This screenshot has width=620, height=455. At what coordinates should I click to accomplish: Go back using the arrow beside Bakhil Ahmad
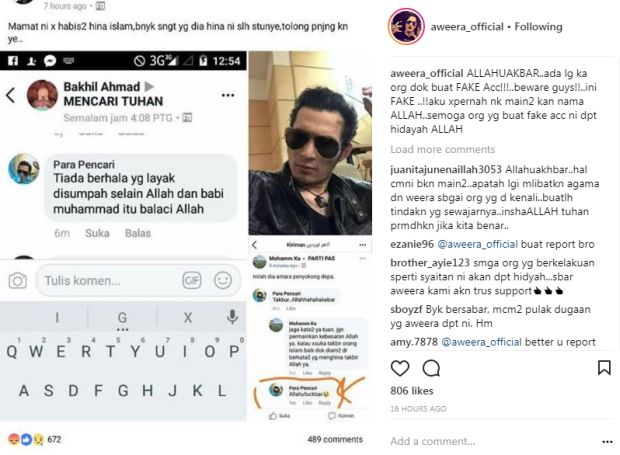[11, 95]
